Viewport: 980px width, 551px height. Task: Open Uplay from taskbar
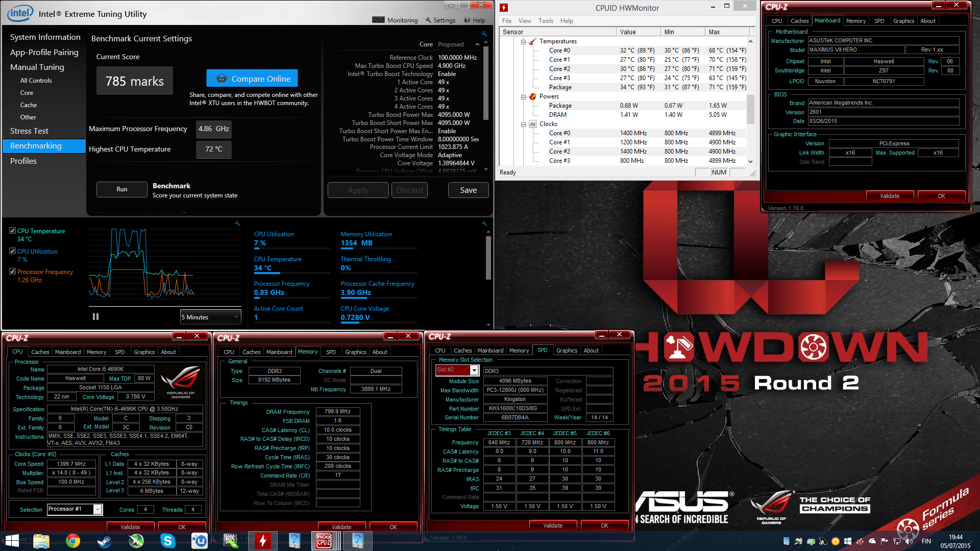(x=200, y=541)
